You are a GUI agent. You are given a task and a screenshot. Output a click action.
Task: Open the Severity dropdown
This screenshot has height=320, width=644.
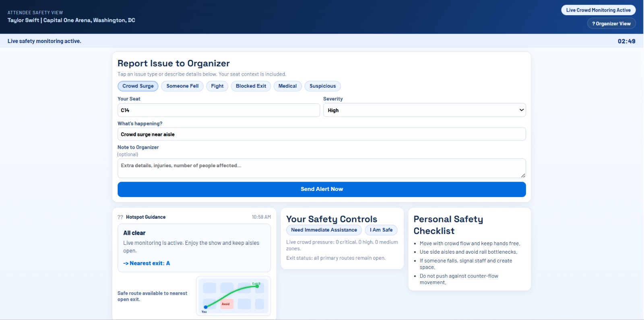(424, 110)
